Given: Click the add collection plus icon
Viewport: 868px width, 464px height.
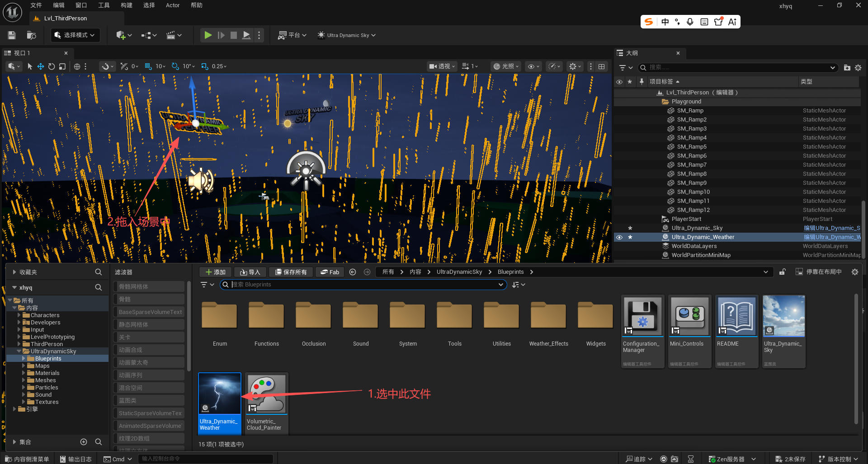Looking at the screenshot, I should [84, 442].
